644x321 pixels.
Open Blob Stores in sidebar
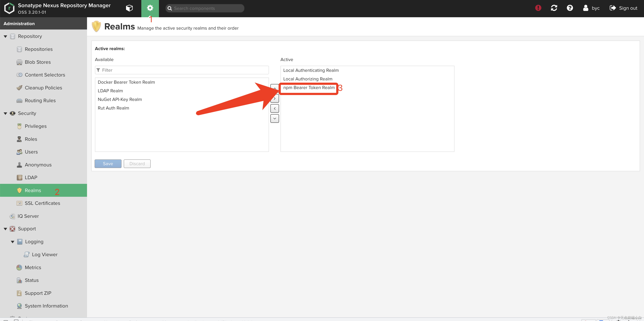point(38,62)
